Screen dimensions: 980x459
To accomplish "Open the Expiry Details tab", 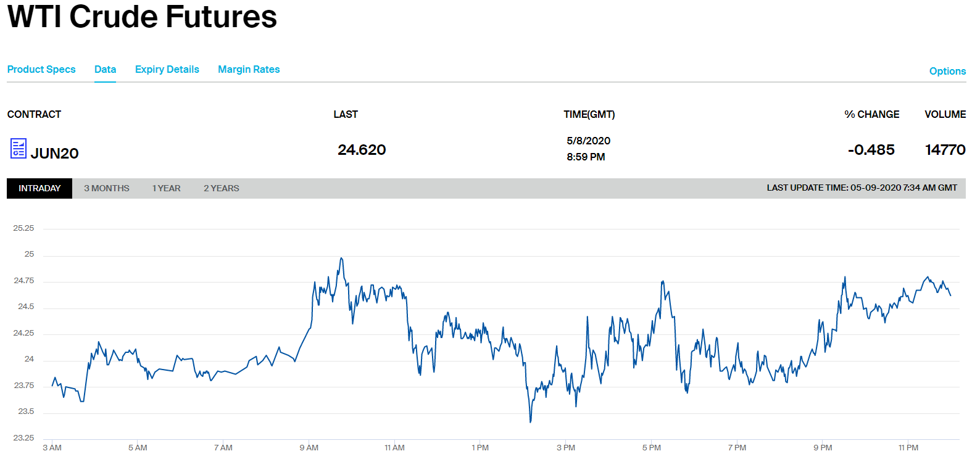I will [x=167, y=70].
